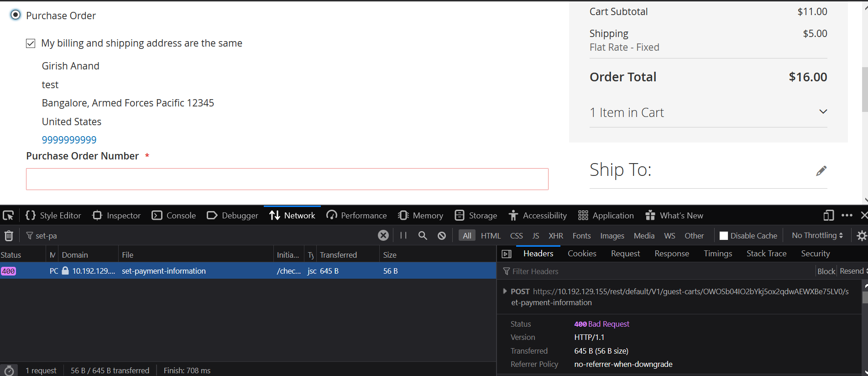The image size is (868, 376).
Task: Select the set-payment-information request row
Action: (248, 271)
